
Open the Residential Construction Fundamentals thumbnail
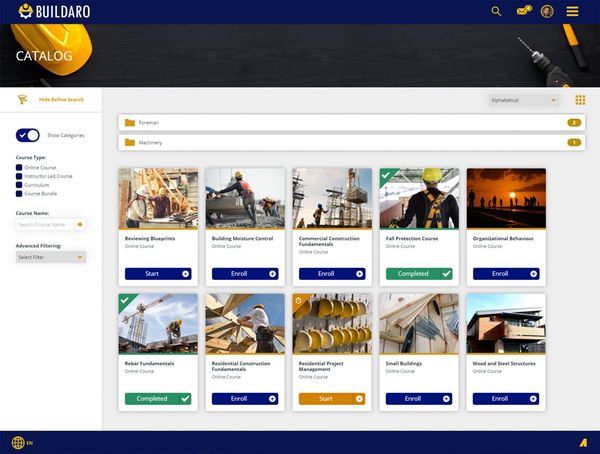pyautogui.click(x=245, y=323)
